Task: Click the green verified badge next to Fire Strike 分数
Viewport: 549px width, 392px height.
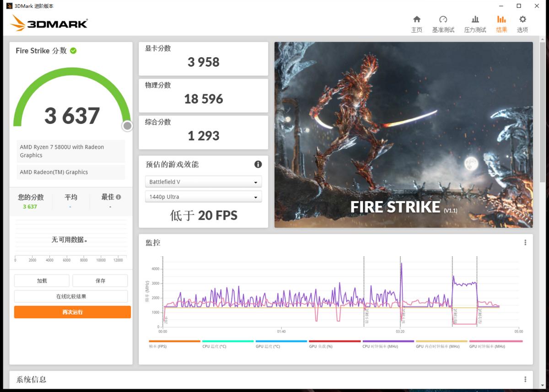Action: tap(73, 51)
